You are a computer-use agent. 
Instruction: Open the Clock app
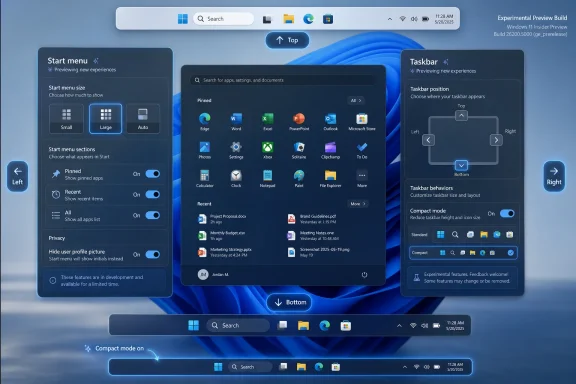point(236,179)
